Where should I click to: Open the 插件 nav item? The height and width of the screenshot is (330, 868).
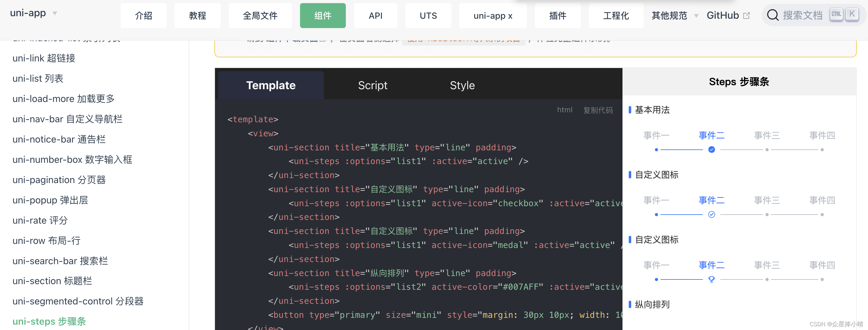(558, 16)
